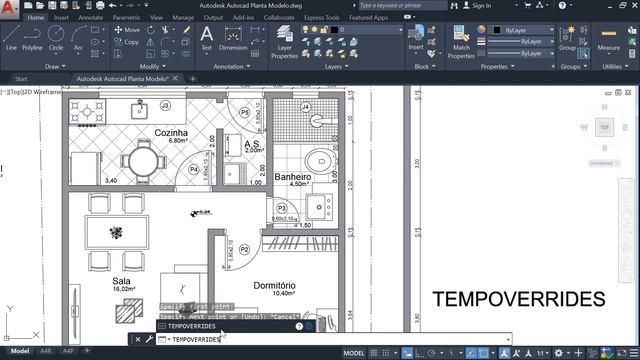The height and width of the screenshot is (360, 640).
Task: Activate the Scale tool
Action: tap(151, 53)
